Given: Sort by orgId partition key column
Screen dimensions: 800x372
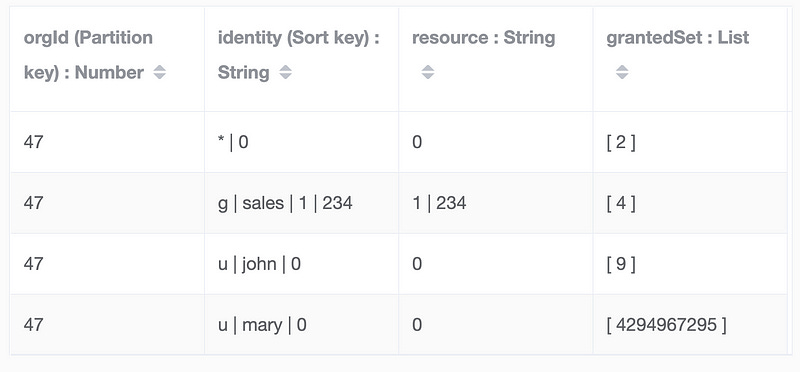Looking at the screenshot, I should coord(160,72).
